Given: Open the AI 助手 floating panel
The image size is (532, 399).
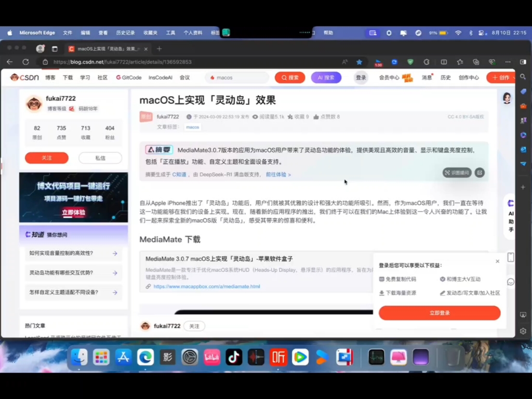Looking at the screenshot, I should click(x=511, y=217).
